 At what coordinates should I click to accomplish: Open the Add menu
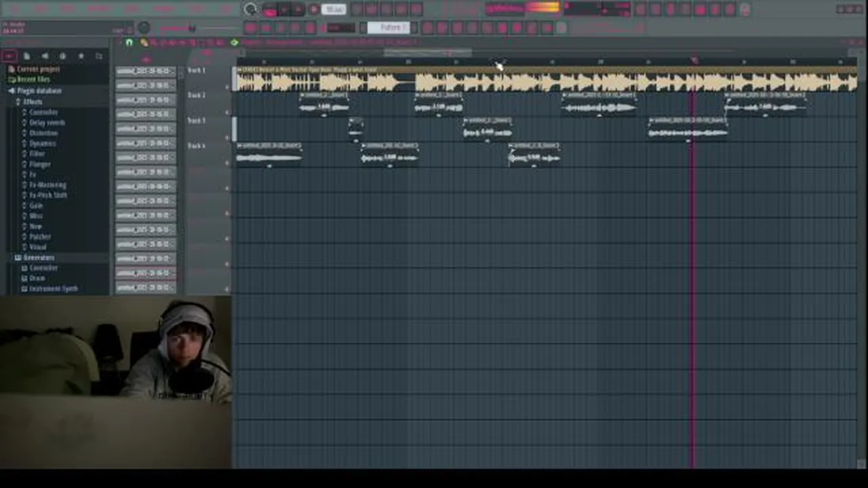coord(67,9)
